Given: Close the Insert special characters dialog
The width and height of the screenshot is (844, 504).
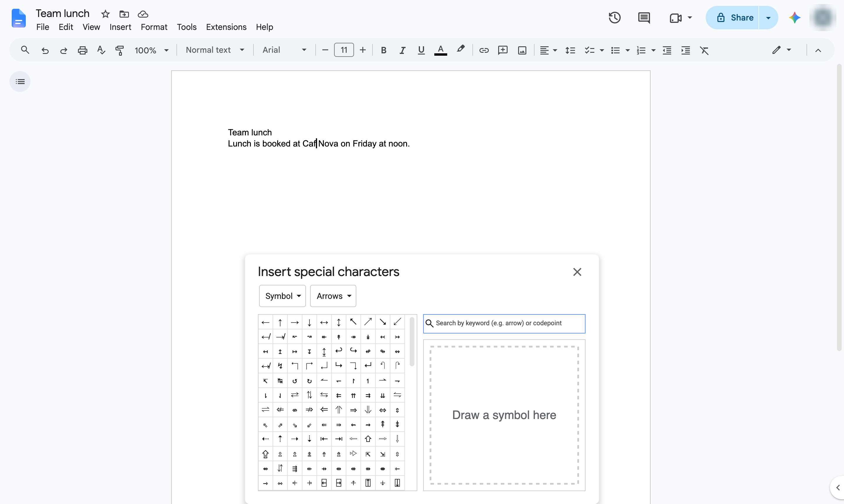Looking at the screenshot, I should 577,272.
